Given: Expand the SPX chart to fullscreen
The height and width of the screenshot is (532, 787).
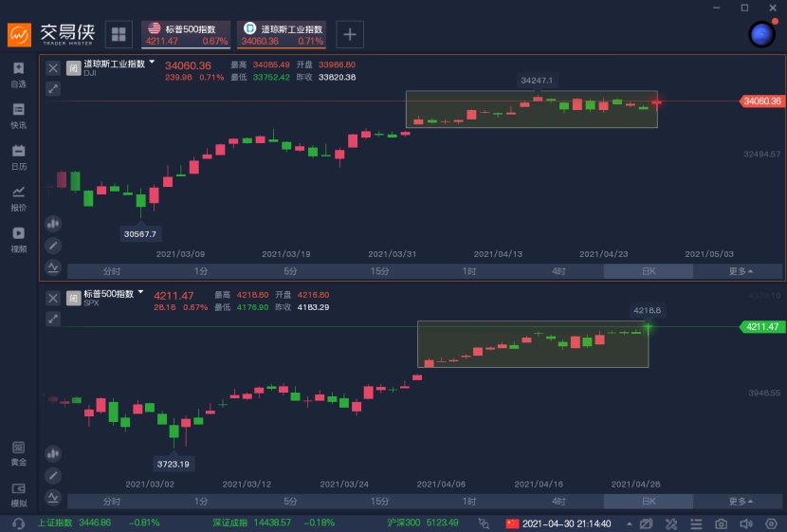Looking at the screenshot, I should tap(53, 319).
